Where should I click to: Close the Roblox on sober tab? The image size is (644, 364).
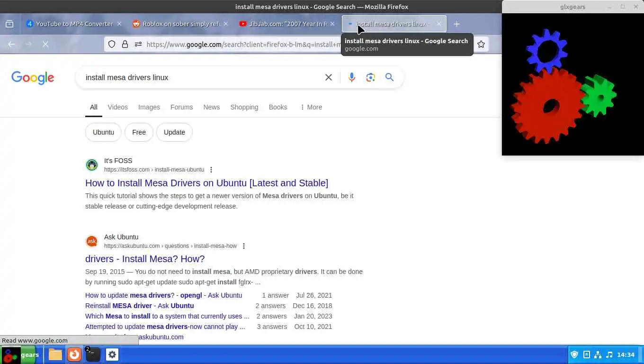(226, 24)
